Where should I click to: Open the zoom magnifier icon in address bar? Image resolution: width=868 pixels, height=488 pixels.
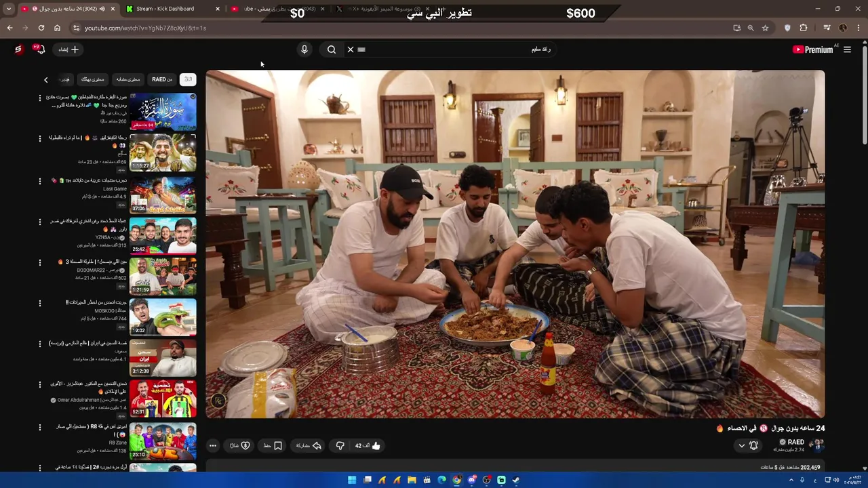pyautogui.click(x=751, y=28)
